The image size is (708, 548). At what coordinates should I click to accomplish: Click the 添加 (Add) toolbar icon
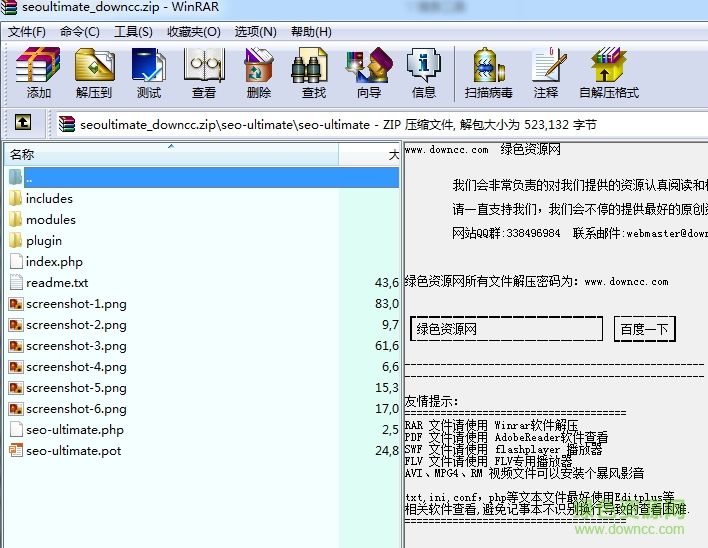(x=38, y=65)
